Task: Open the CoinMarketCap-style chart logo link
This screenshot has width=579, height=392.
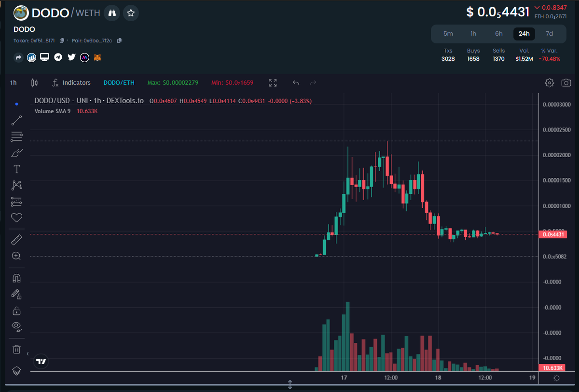Action: (32, 57)
